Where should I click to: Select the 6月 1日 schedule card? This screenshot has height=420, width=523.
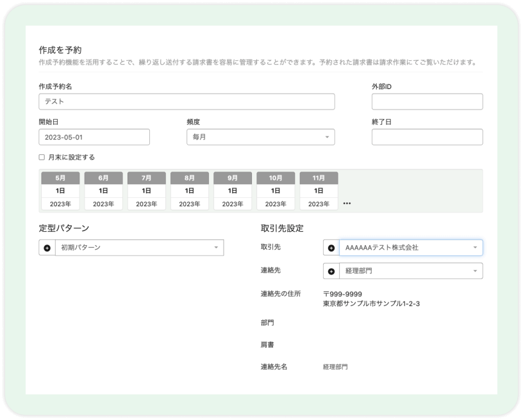[x=103, y=191]
